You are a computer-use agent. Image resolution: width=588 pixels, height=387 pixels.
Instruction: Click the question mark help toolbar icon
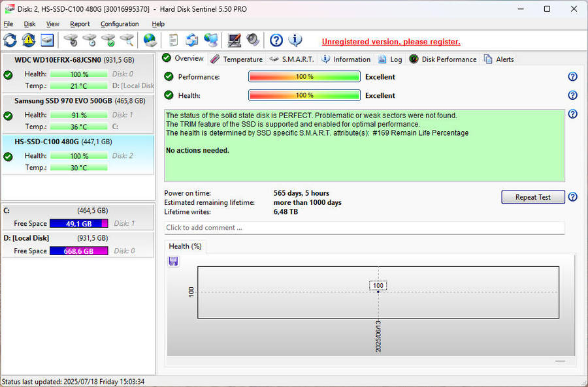coord(276,40)
